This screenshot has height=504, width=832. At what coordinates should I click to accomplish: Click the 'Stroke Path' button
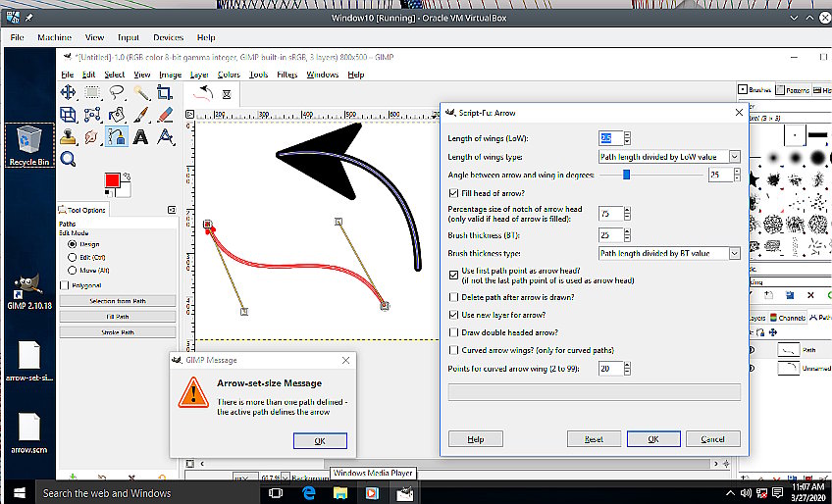[117, 332]
